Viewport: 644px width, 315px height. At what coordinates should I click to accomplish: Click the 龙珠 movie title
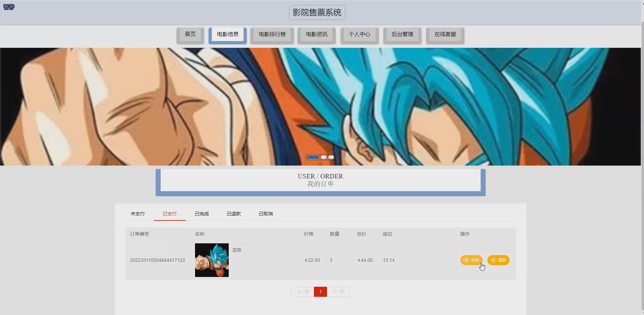[x=237, y=250]
